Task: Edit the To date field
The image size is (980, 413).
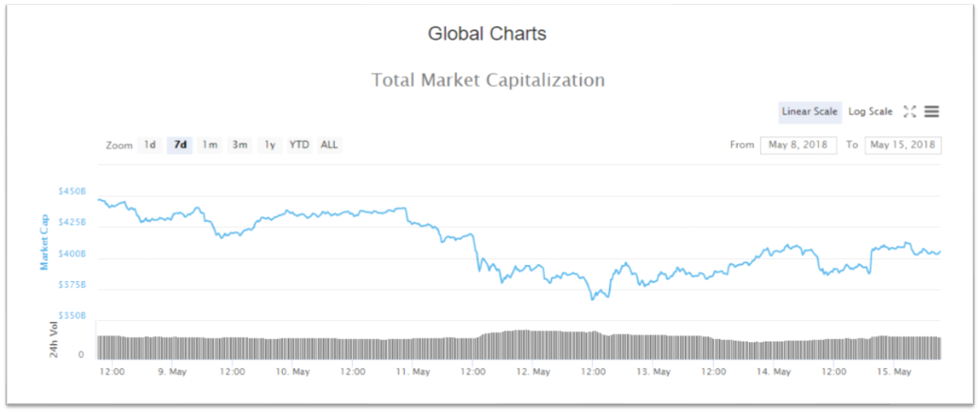Action: coord(903,146)
